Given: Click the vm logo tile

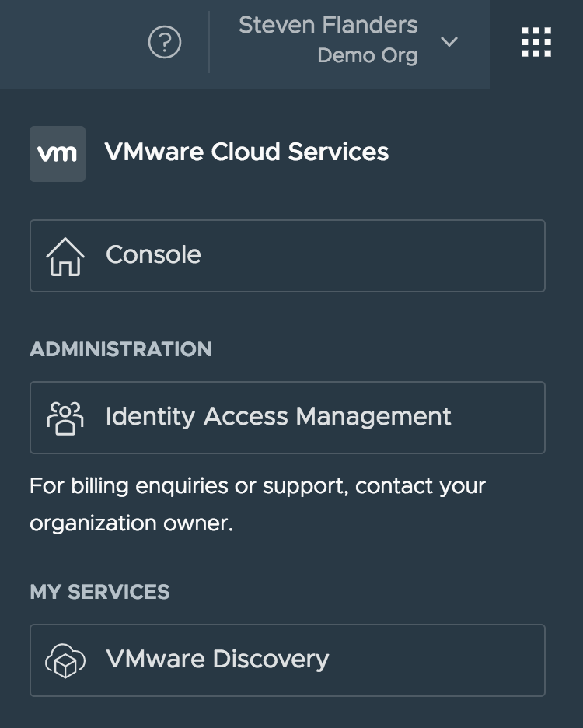Looking at the screenshot, I should tap(58, 154).
